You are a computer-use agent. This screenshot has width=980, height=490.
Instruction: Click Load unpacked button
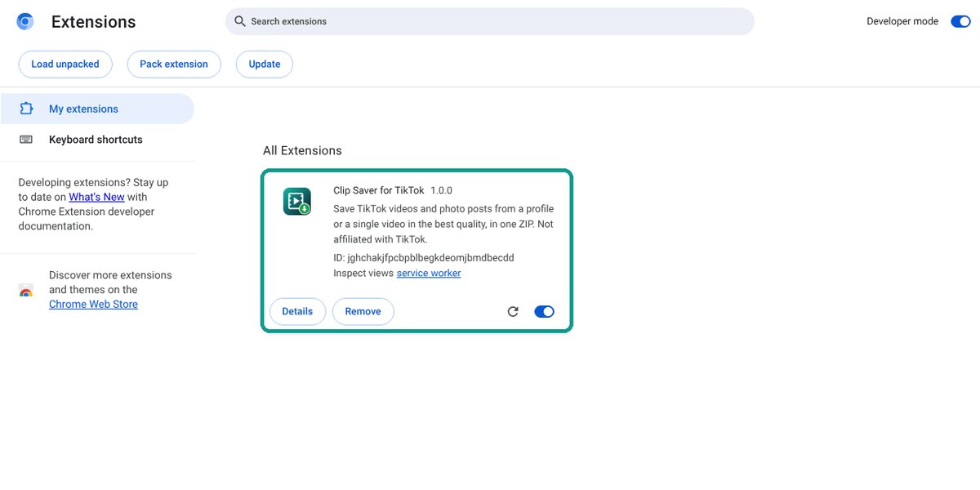[x=65, y=64]
